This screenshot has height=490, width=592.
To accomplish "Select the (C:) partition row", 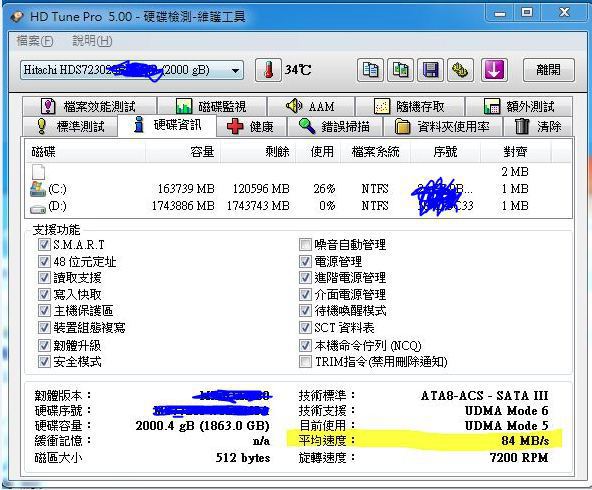I will (298, 188).
